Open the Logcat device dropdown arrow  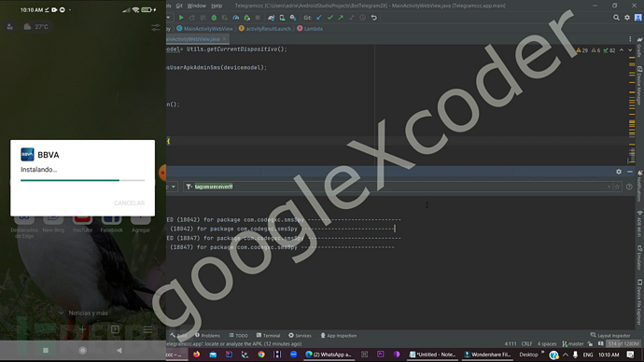click(173, 187)
